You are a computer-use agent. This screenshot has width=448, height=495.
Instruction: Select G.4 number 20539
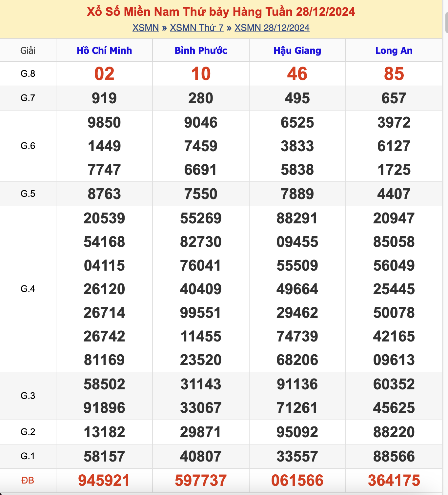point(104,218)
